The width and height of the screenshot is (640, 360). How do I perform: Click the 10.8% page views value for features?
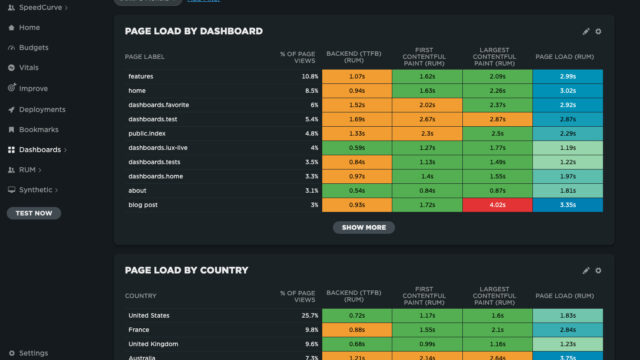coord(310,76)
